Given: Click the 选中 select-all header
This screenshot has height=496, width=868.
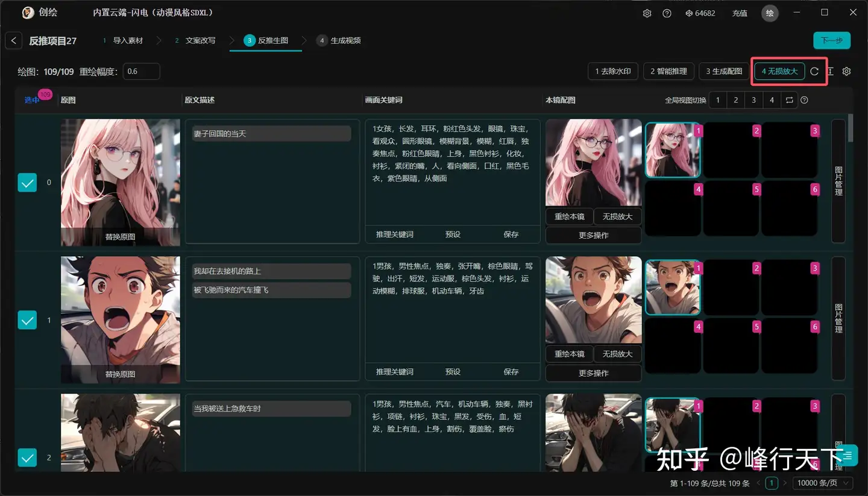Looking at the screenshot, I should (x=31, y=100).
